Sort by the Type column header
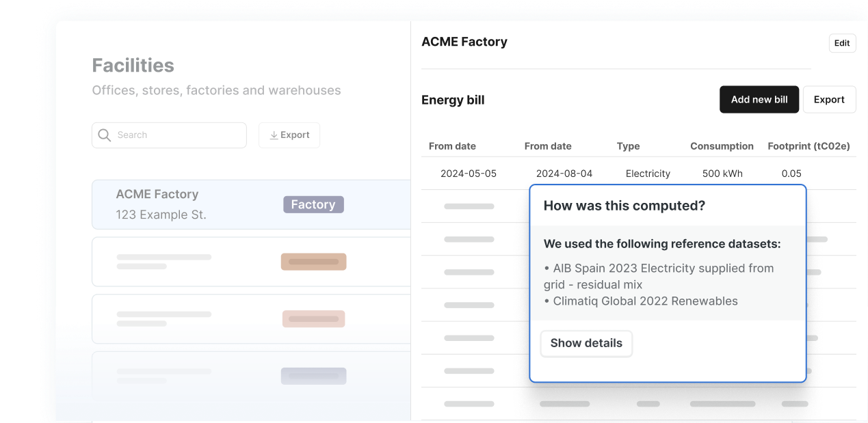 coord(628,146)
